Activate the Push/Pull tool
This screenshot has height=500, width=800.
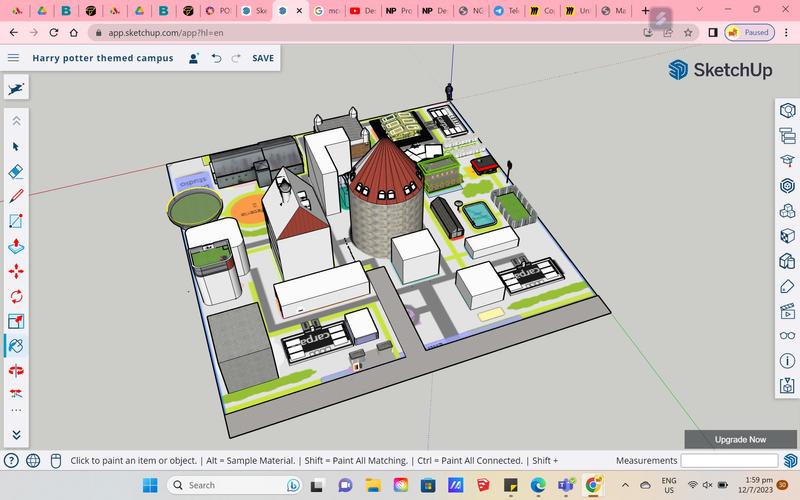tap(16, 246)
